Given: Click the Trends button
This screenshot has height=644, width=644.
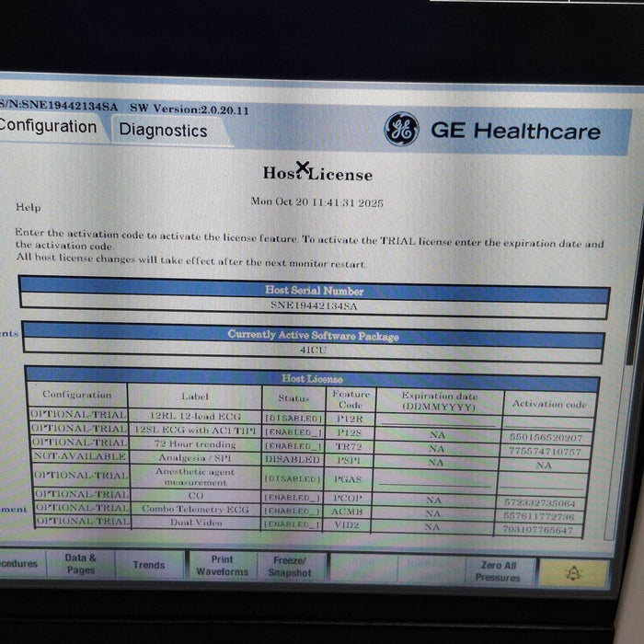Looking at the screenshot, I should (149, 565).
